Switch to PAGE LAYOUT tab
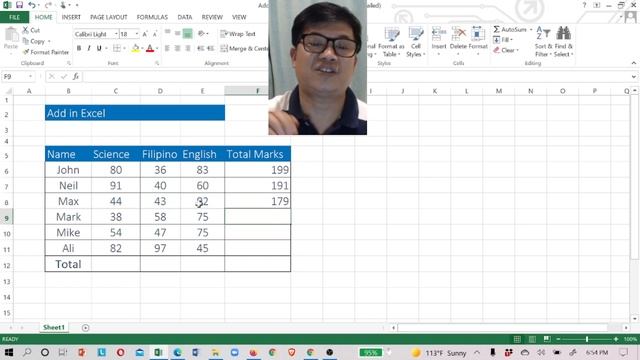The image size is (640, 360). [109, 17]
